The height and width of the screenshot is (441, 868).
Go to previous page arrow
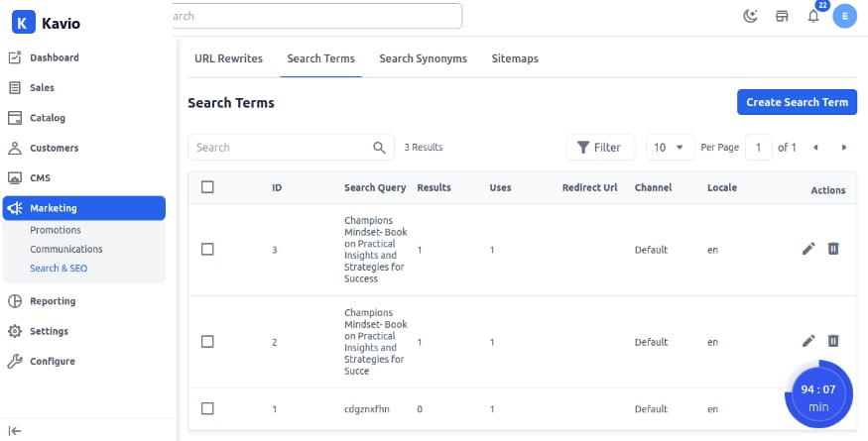click(815, 148)
